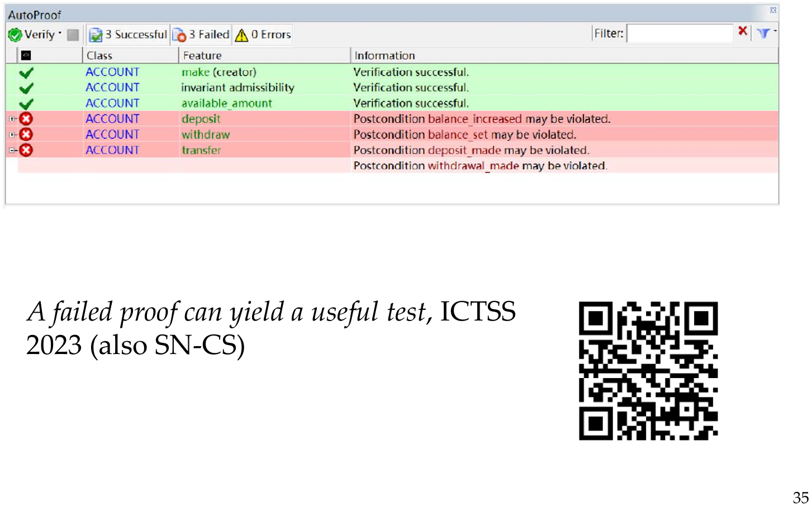
Task: Click the status icon column header
Action: 26,55
